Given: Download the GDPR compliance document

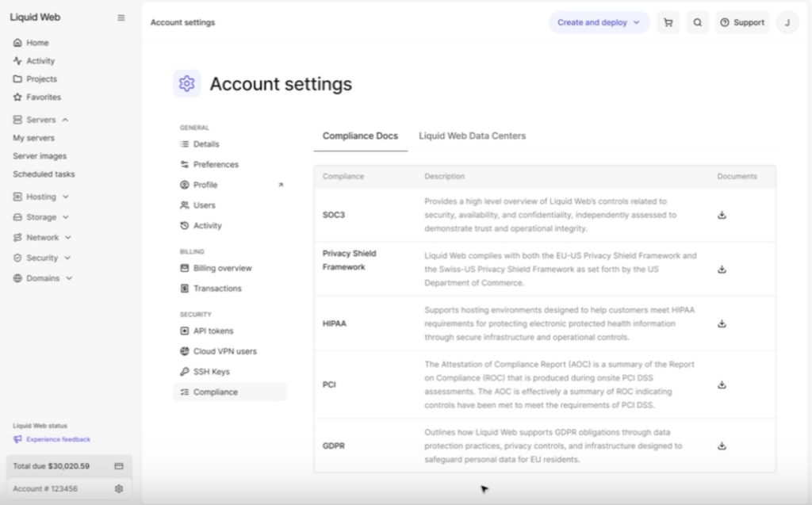Looking at the screenshot, I should click(722, 446).
